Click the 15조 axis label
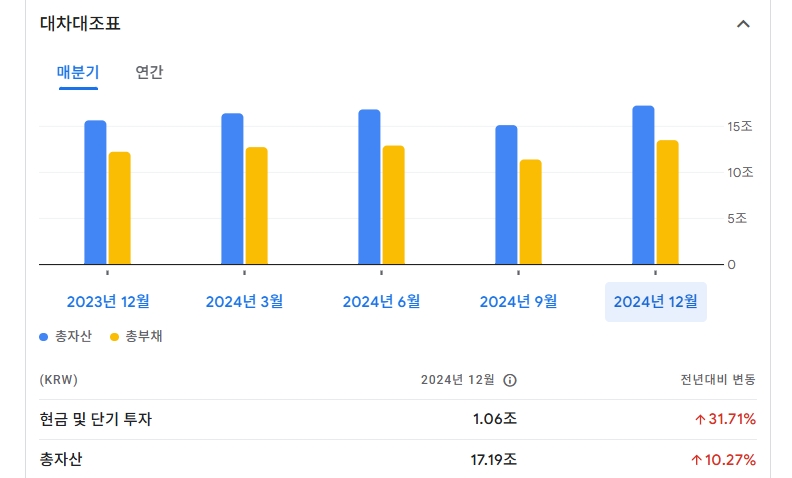792x478 pixels. pos(740,126)
